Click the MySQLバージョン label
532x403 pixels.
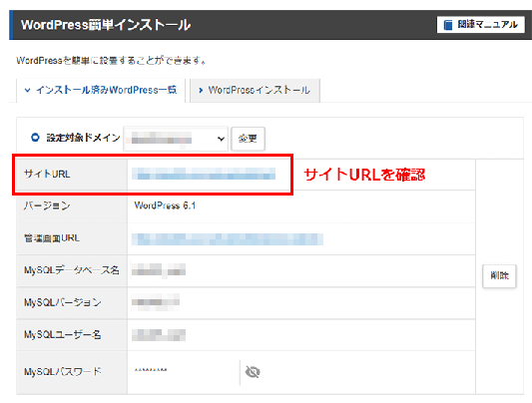pyautogui.click(x=63, y=302)
